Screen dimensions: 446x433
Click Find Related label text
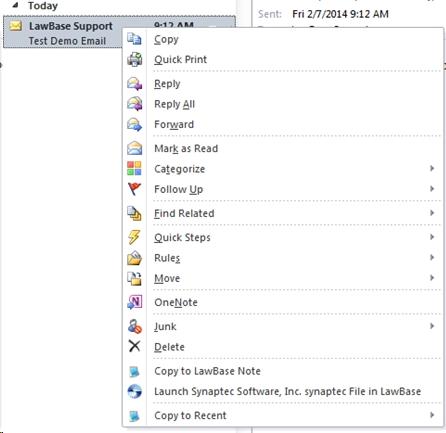coord(184,213)
